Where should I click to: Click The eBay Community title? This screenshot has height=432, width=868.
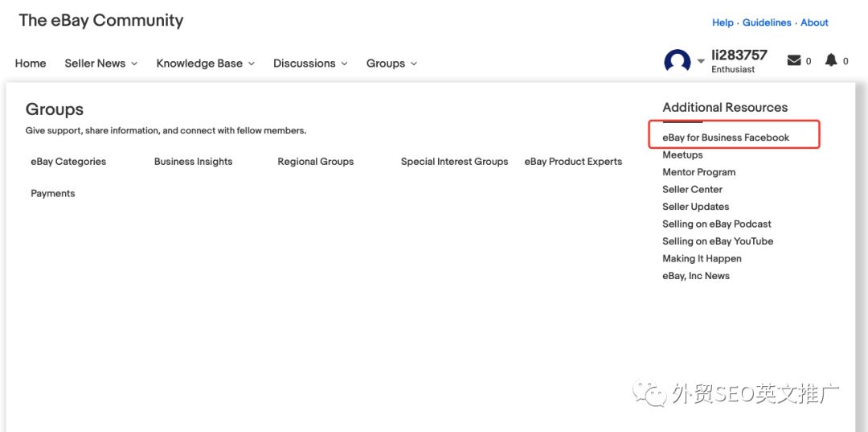[101, 20]
